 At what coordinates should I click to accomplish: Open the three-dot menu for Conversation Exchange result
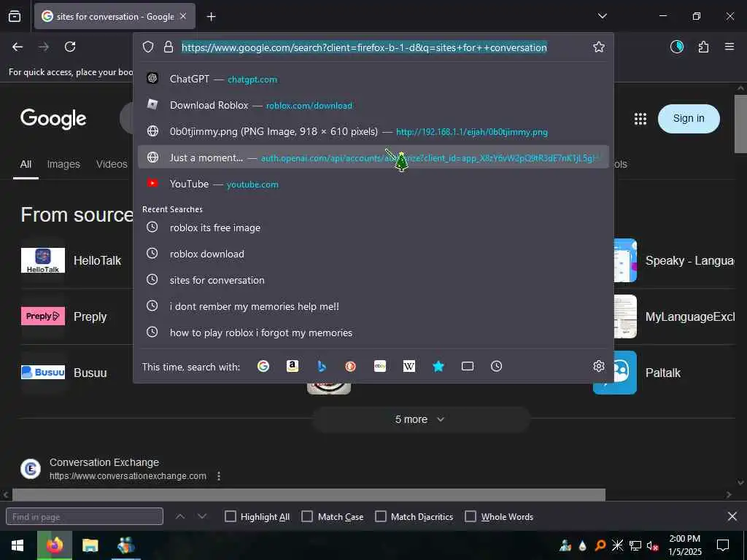point(219,475)
